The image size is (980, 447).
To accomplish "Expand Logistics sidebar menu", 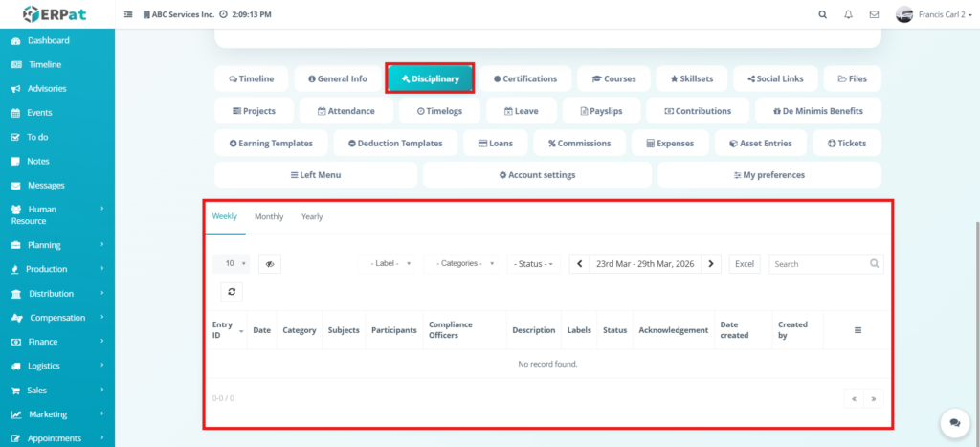I will point(56,366).
